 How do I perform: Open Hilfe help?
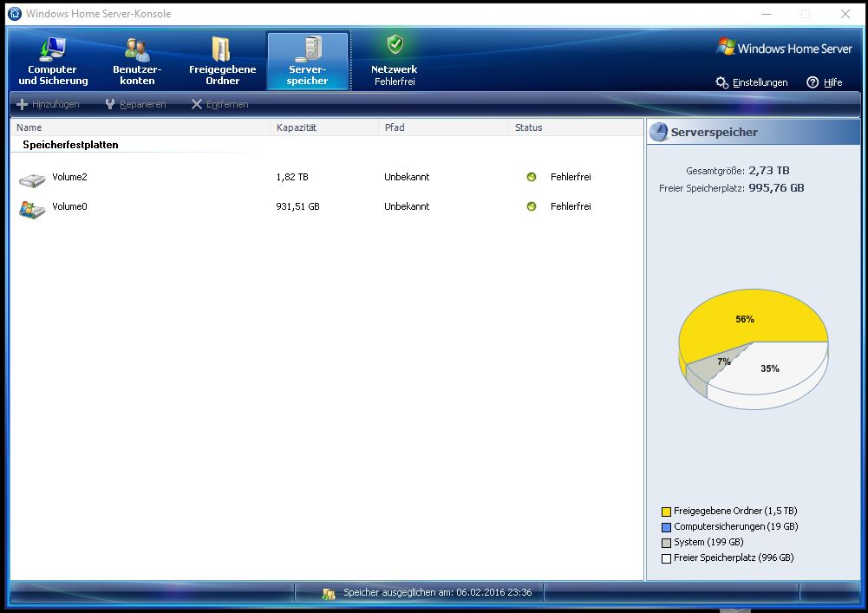(x=825, y=82)
